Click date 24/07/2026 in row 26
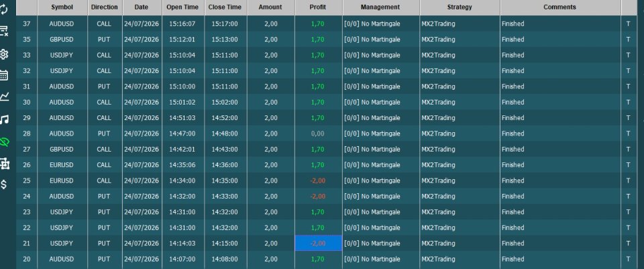The width and height of the screenshot is (644, 269). (142, 164)
